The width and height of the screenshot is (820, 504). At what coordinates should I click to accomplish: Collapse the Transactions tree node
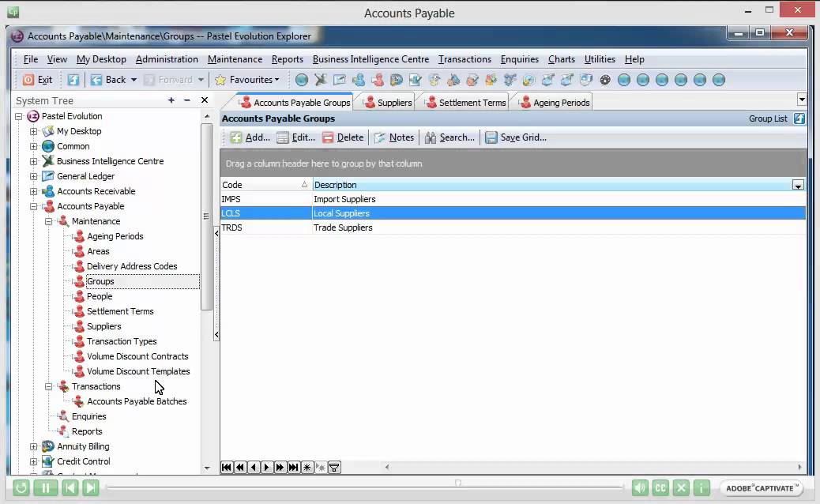pyautogui.click(x=49, y=386)
